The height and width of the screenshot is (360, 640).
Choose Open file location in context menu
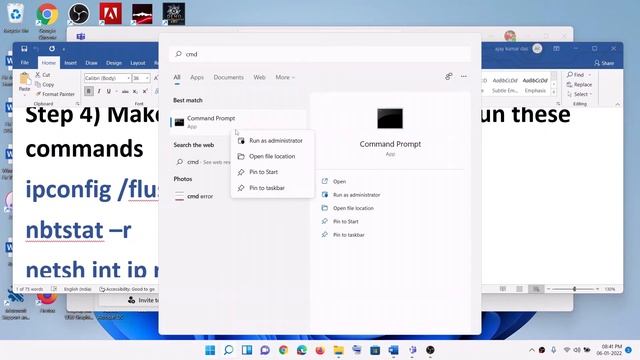pyautogui.click(x=272, y=156)
